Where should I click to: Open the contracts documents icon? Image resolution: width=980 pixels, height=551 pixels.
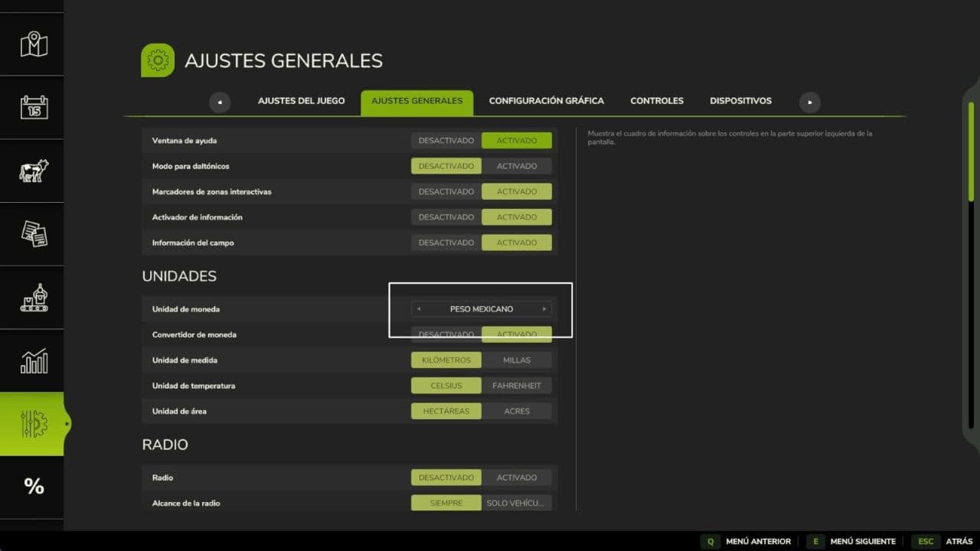[x=34, y=234]
